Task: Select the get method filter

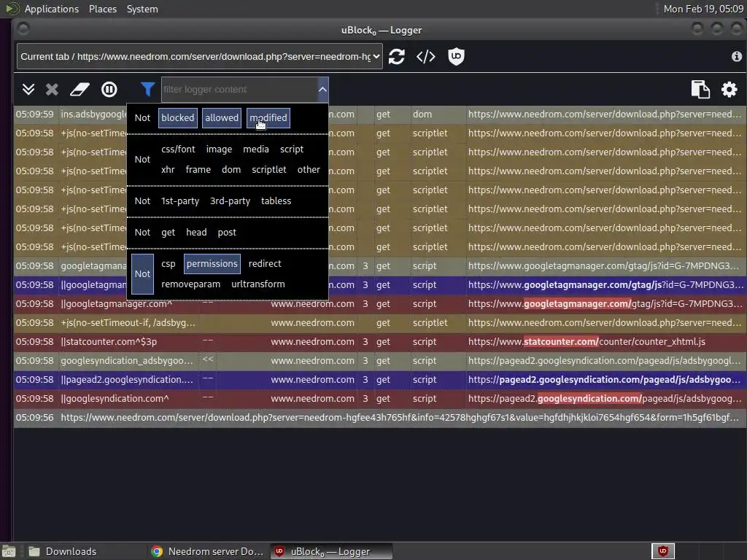Action: click(x=169, y=233)
